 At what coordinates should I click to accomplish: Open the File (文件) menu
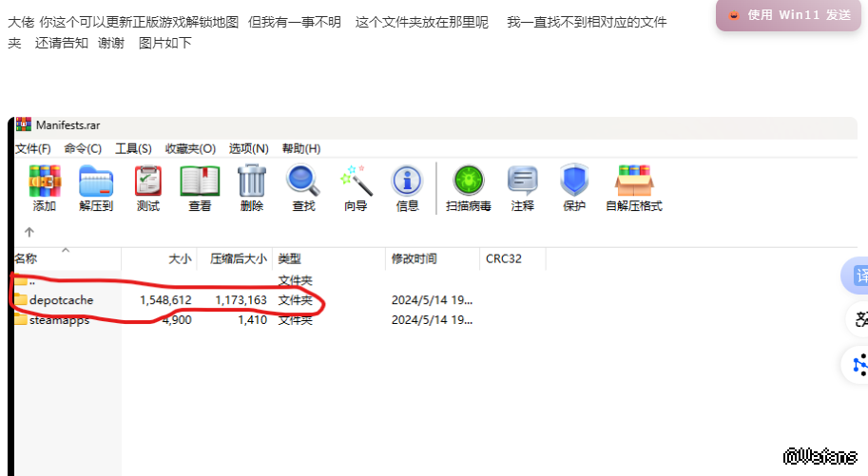point(33,148)
